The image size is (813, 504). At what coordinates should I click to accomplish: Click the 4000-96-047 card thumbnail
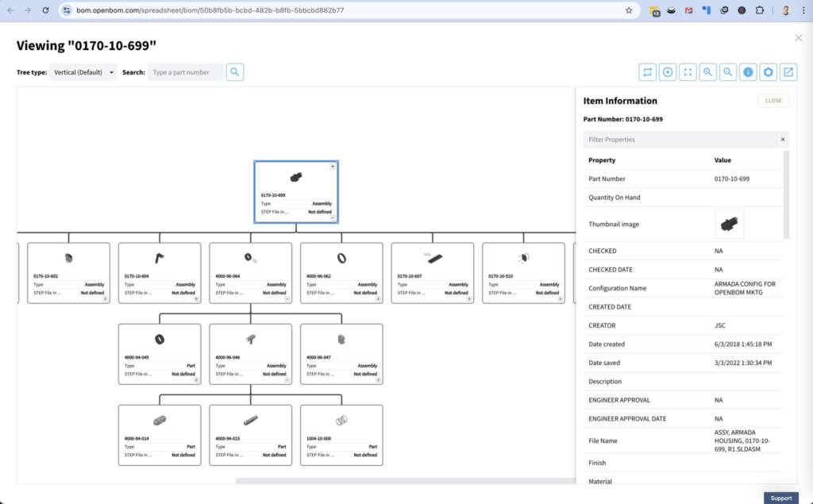pos(341,339)
